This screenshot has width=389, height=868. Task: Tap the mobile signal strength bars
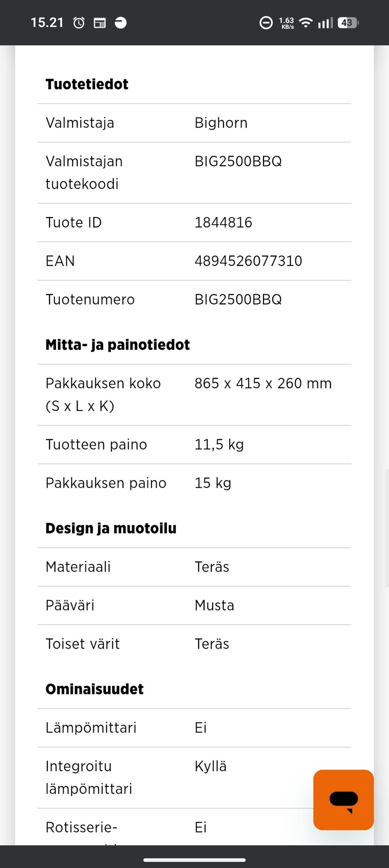pyautogui.click(x=325, y=23)
